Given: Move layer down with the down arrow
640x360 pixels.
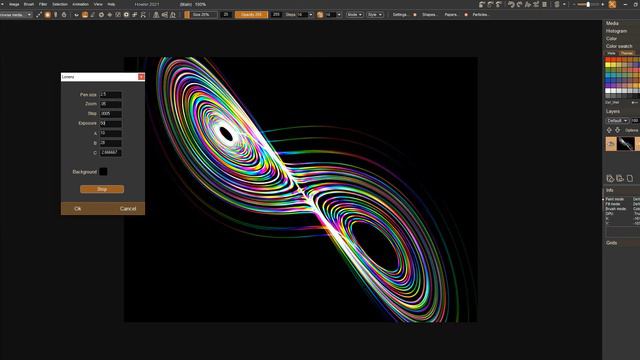Looking at the screenshot, I should (x=618, y=130).
